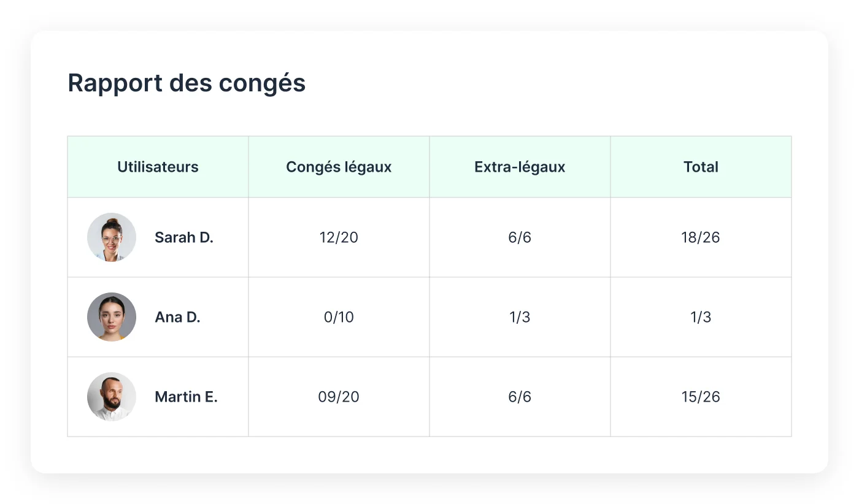
Task: Select Sarah D.'s name in the table
Action: (x=184, y=237)
